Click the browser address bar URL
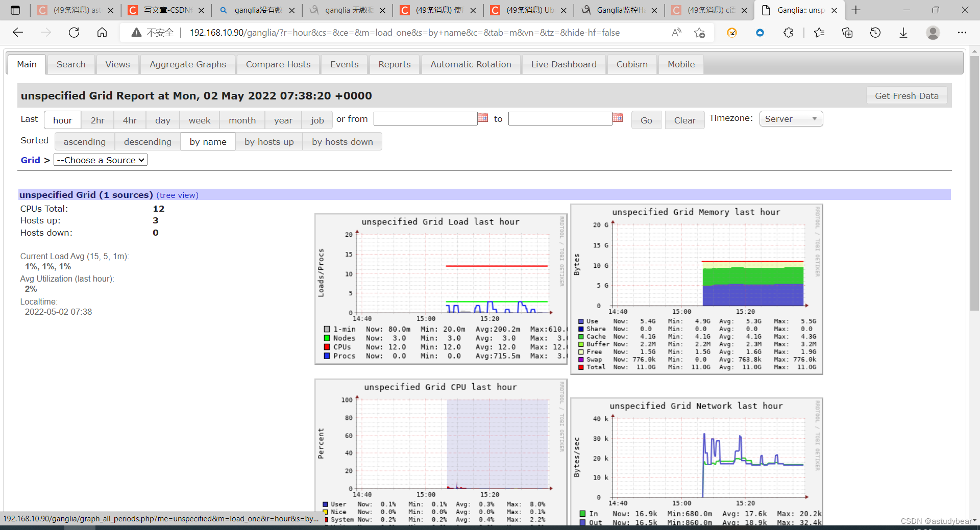The image size is (980, 530). point(405,33)
